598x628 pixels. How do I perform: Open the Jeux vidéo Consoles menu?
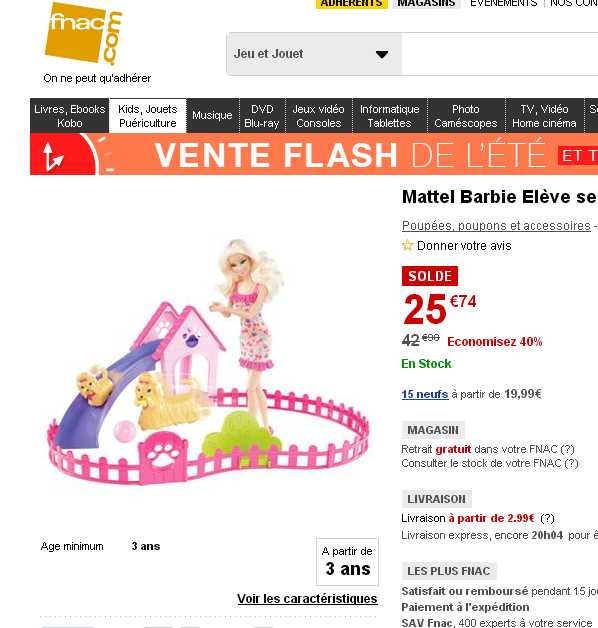click(318, 116)
